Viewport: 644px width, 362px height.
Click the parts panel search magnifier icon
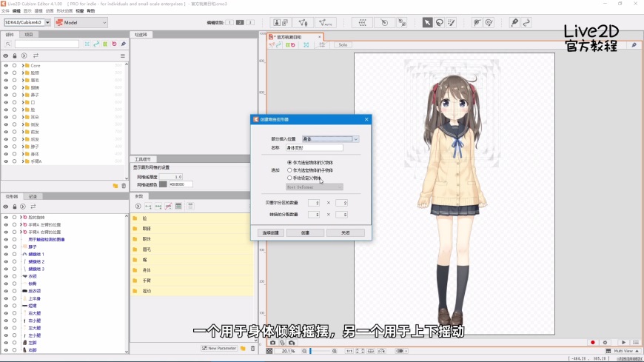pos(8,44)
